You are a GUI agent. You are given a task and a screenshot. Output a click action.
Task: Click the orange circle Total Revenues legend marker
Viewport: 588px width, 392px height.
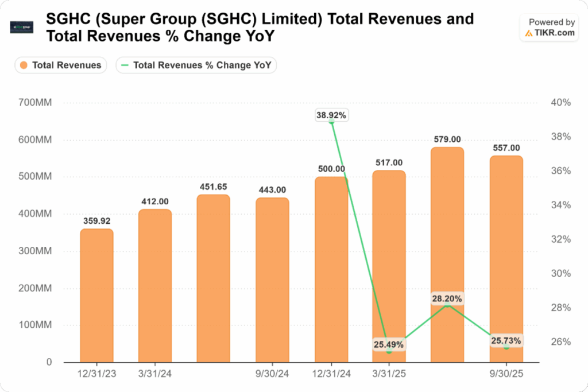click(24, 65)
